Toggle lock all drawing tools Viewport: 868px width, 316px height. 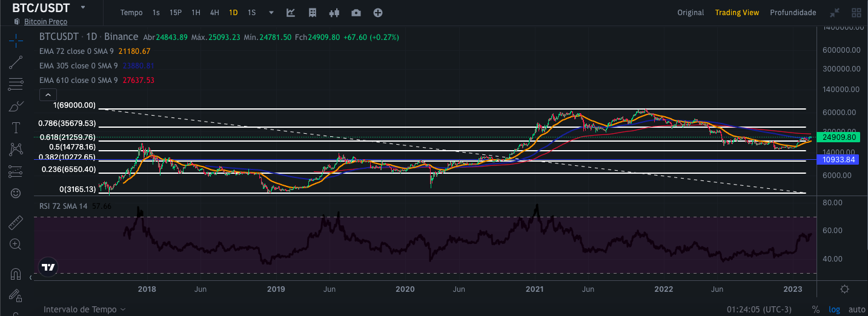(16, 295)
